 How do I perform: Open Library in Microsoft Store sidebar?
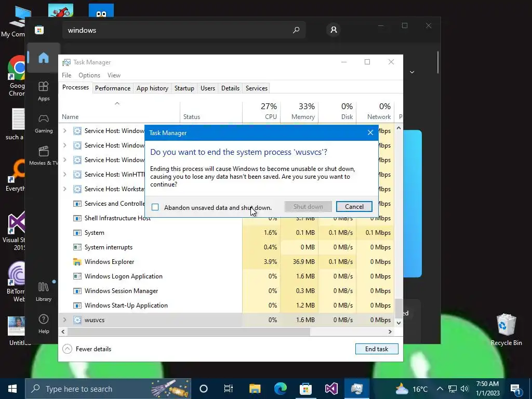[44, 292]
